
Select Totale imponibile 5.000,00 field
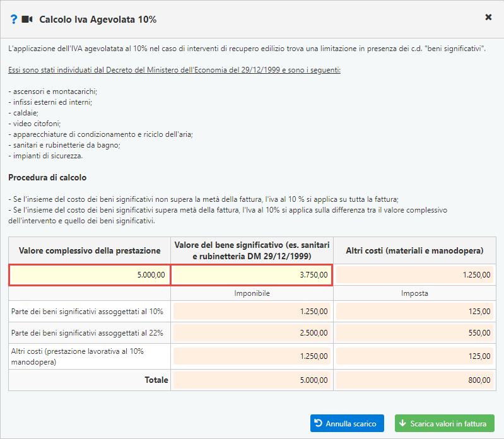[252, 380]
